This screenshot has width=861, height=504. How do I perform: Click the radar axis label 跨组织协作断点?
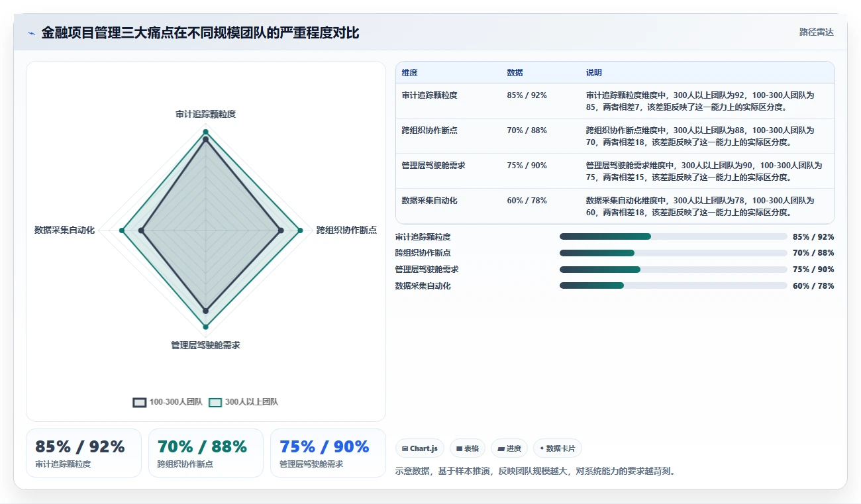coord(346,230)
